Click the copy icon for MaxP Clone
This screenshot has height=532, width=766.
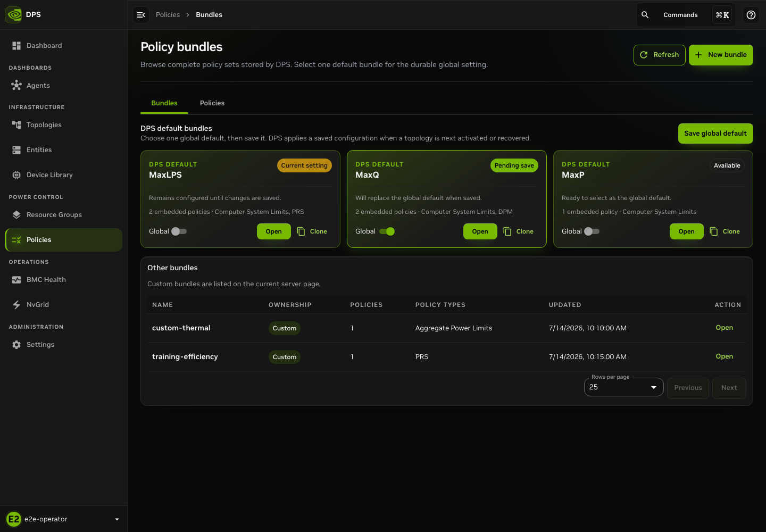[714, 231]
